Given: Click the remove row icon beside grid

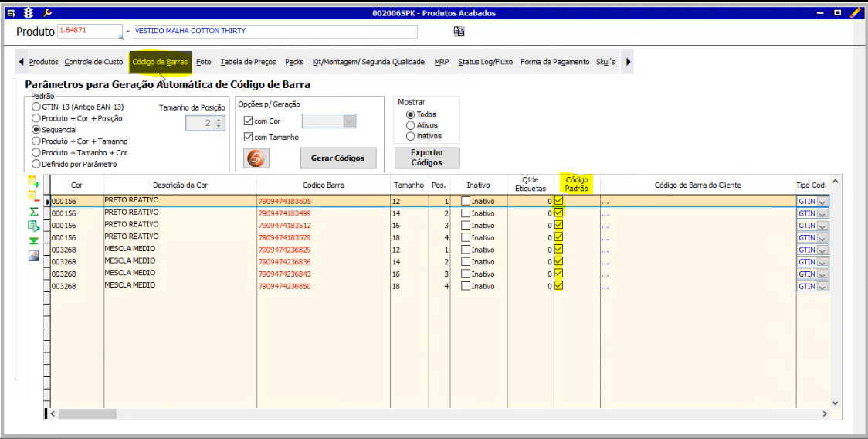Looking at the screenshot, I should coord(33,196).
